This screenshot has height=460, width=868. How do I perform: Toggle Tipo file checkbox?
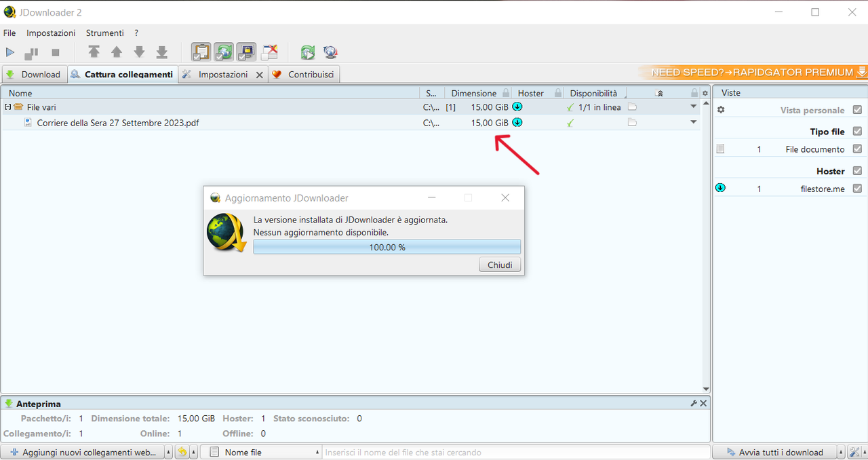point(857,132)
